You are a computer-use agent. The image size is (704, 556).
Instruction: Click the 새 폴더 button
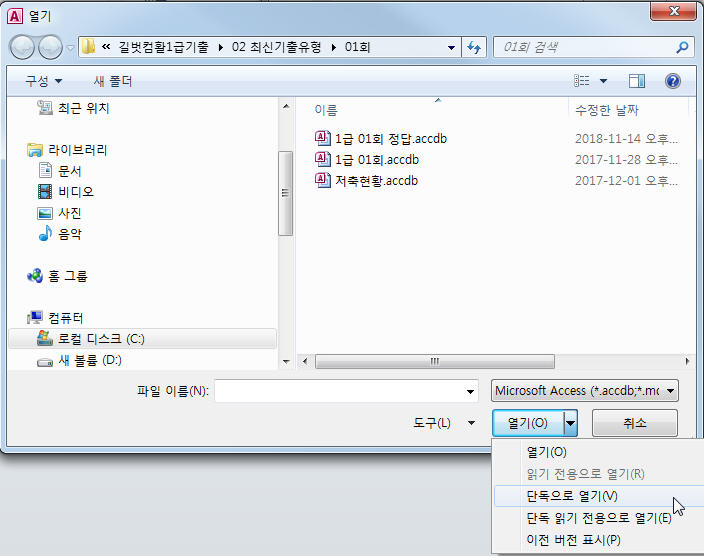113,81
